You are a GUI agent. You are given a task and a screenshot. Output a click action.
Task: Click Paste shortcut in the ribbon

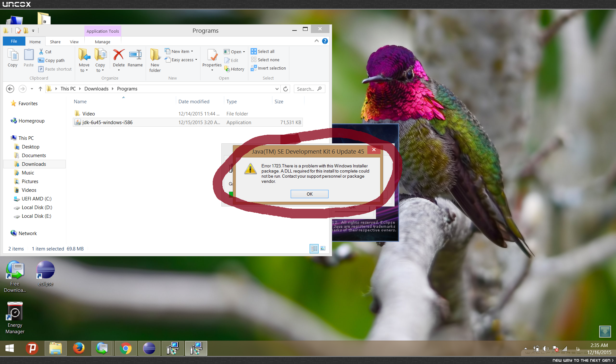coord(55,69)
